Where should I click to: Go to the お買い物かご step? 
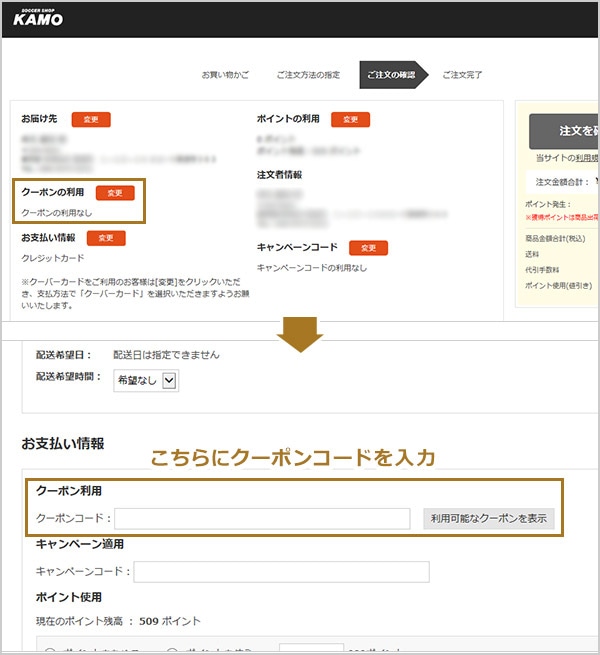[225, 75]
